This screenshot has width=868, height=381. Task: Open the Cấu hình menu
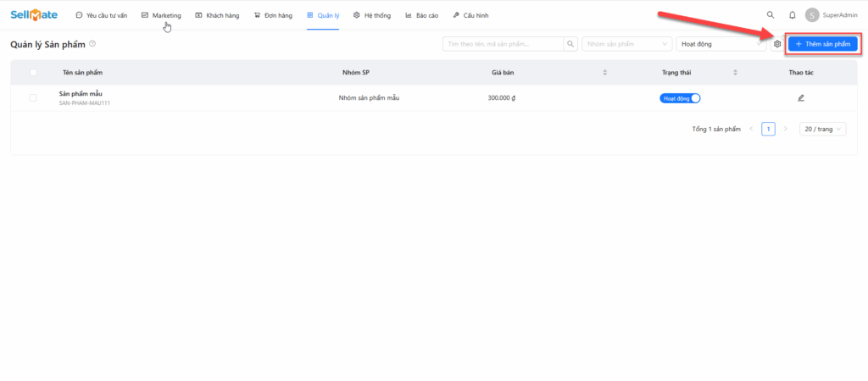470,15
